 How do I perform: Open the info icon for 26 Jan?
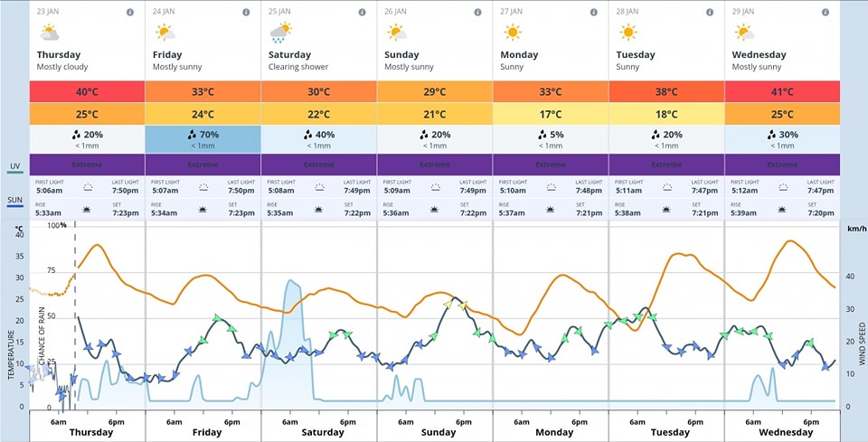click(x=477, y=12)
